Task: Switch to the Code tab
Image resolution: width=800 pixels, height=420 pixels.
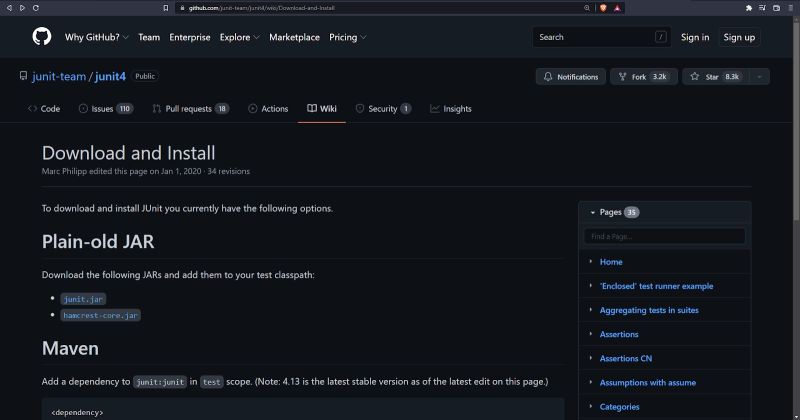Action: 44,109
